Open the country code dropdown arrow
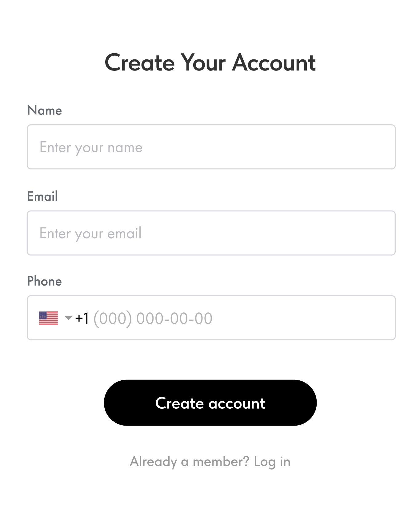The image size is (420, 517). [x=68, y=318]
